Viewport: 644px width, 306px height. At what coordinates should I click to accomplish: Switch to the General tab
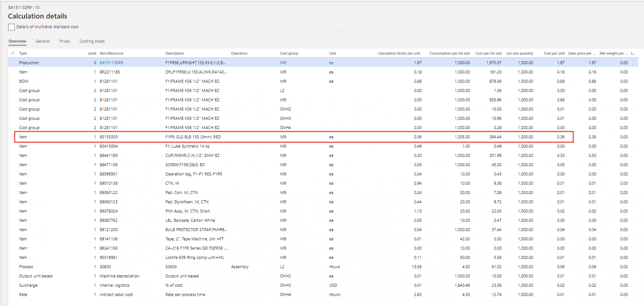(x=43, y=41)
